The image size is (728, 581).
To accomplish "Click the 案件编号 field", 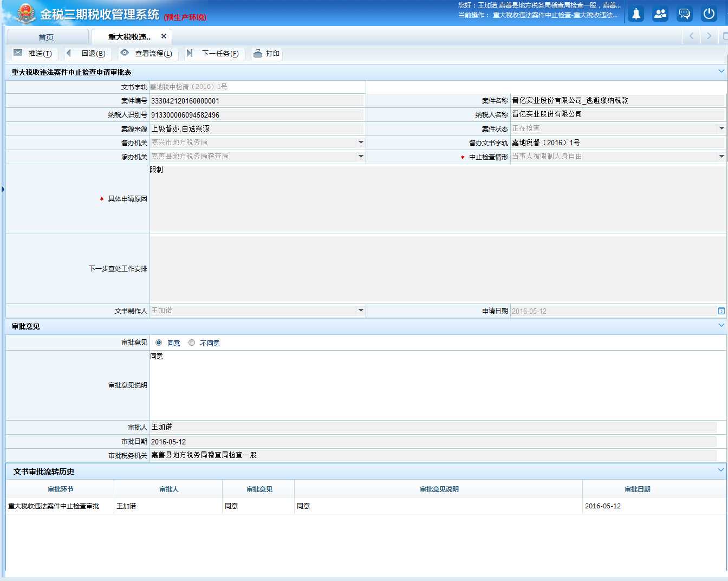I will click(x=257, y=101).
